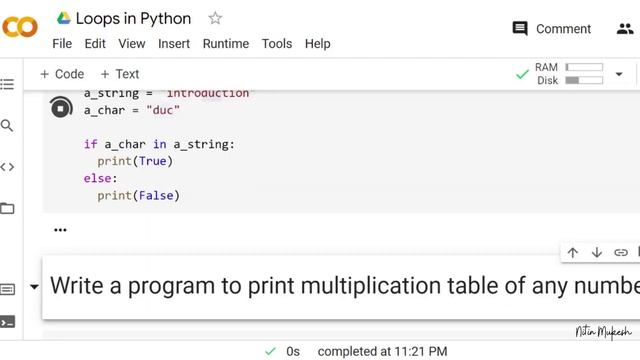640x360 pixels.
Task: Move the cell down with the arrow
Action: coord(597,253)
